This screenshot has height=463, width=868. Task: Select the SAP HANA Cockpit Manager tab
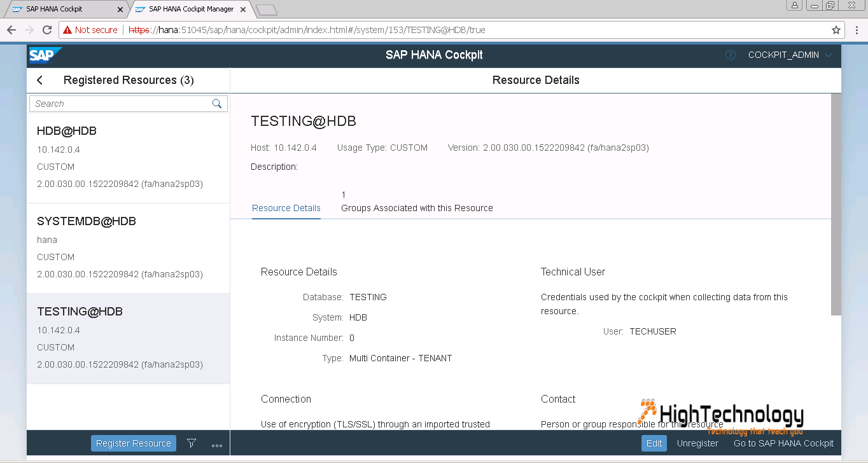pos(191,9)
